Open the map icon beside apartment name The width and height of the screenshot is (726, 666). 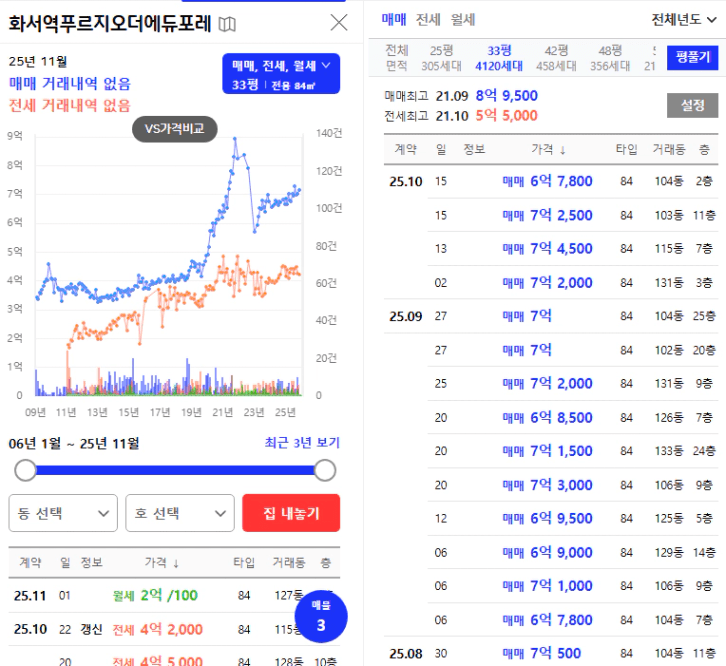tap(227, 24)
